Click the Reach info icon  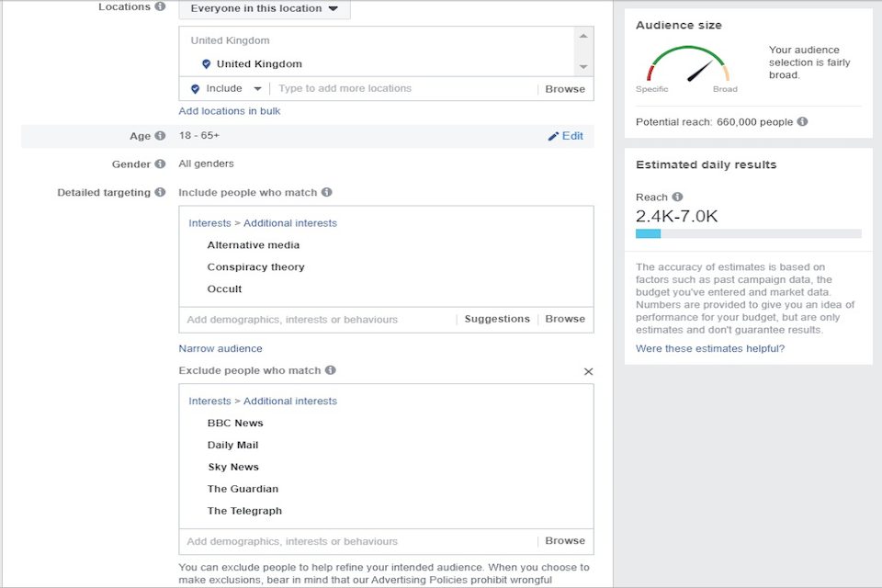(x=678, y=197)
